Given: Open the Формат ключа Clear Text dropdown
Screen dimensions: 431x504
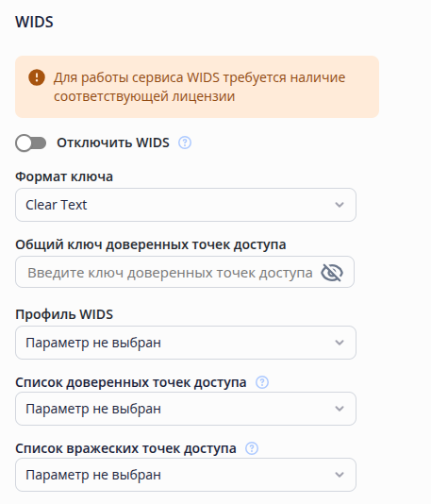Looking at the screenshot, I should coord(186,205).
